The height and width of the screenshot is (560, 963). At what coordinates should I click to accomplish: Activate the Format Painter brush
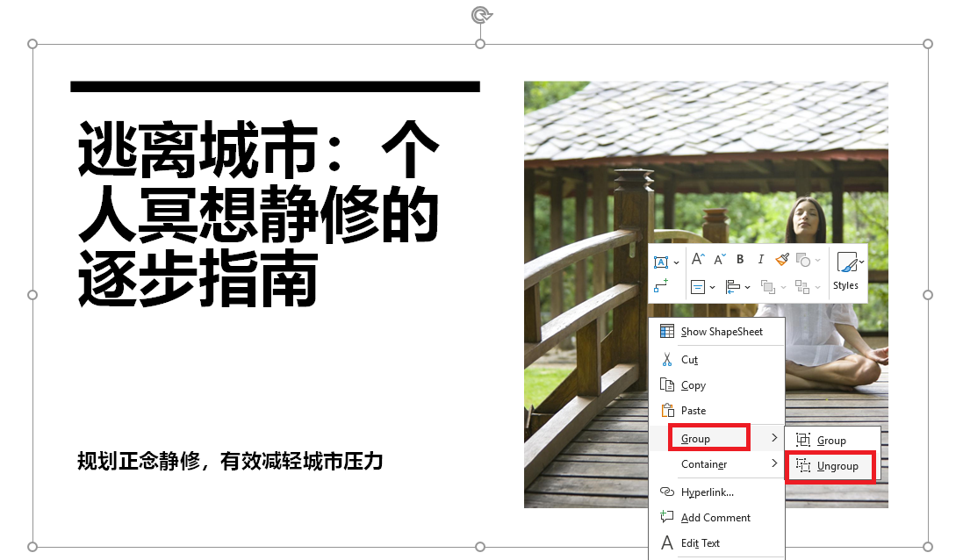click(x=782, y=259)
